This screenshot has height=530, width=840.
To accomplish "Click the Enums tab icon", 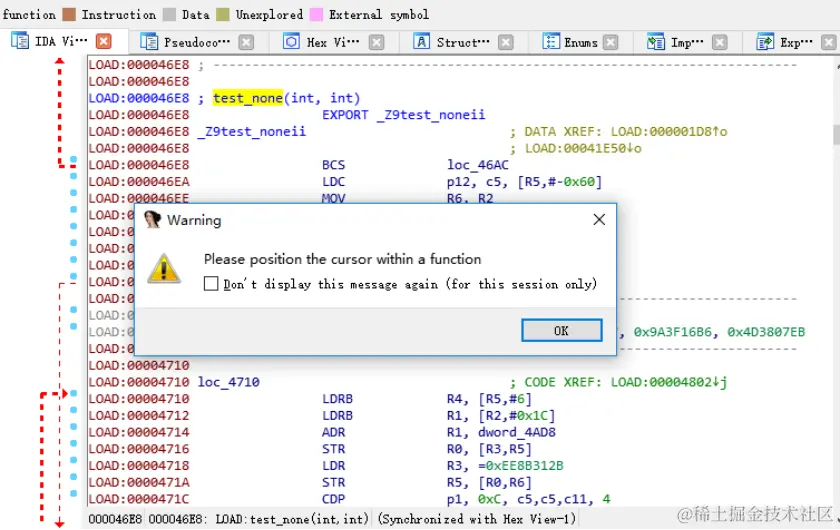I will (550, 41).
